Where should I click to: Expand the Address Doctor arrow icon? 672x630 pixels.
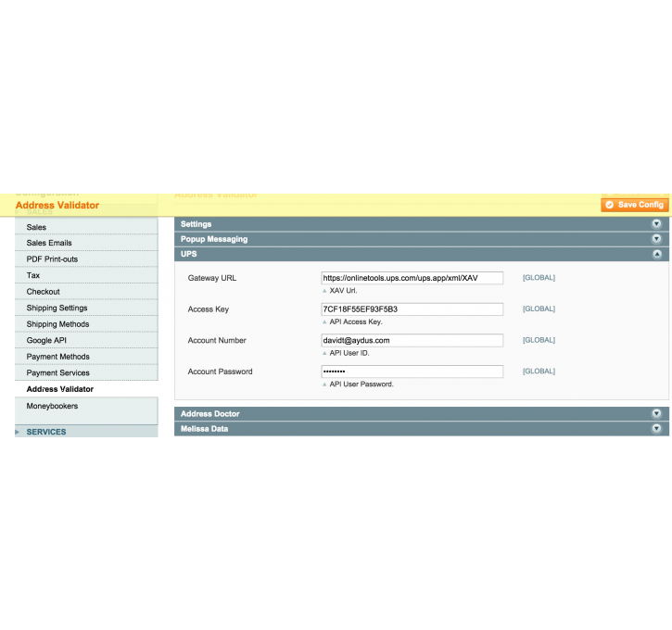click(x=656, y=414)
